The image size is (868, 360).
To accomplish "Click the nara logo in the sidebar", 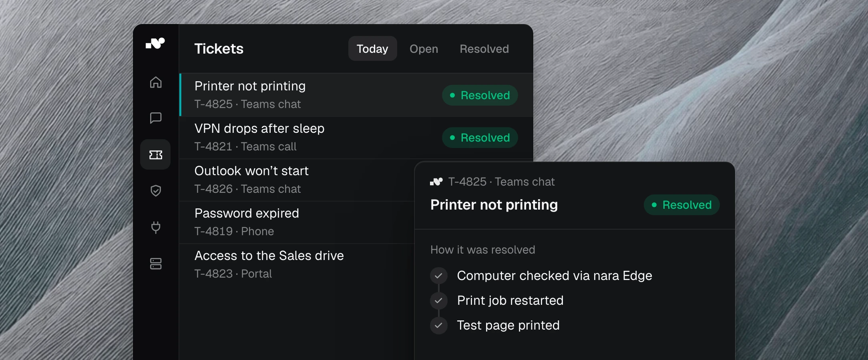I will coord(155,43).
